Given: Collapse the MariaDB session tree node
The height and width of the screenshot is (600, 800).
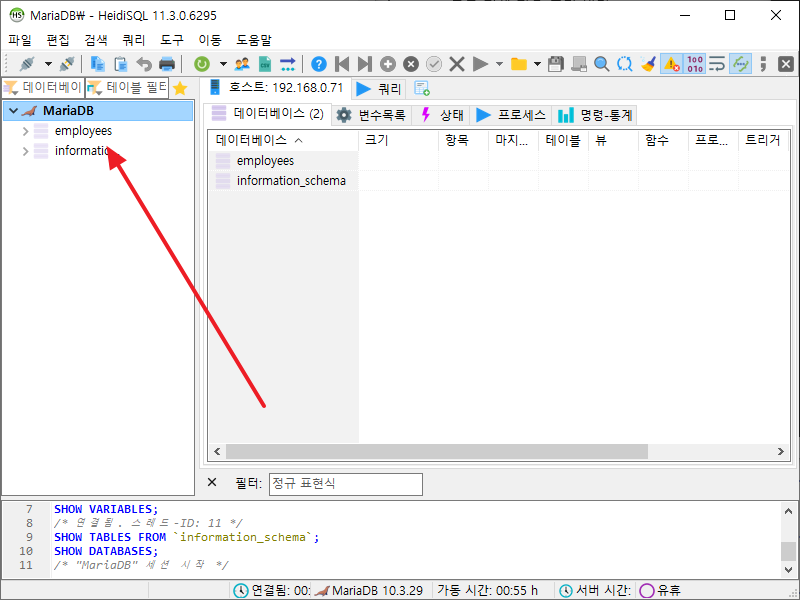Looking at the screenshot, I should (14, 111).
